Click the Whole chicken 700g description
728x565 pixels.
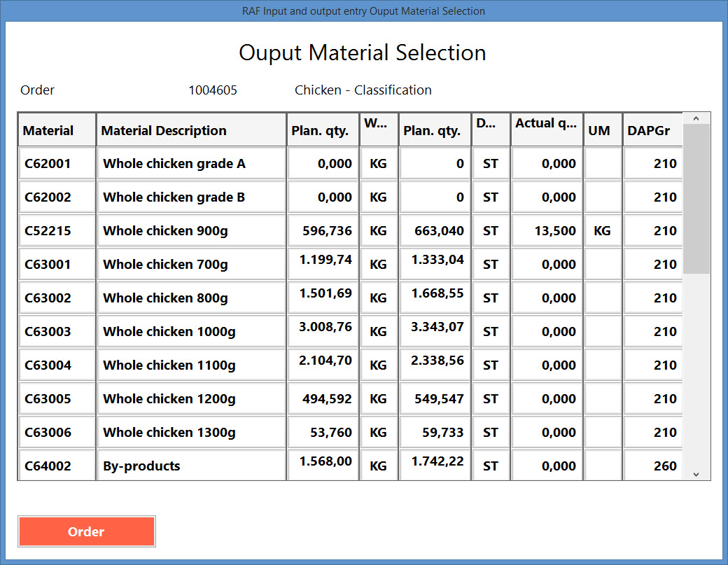[x=191, y=265]
